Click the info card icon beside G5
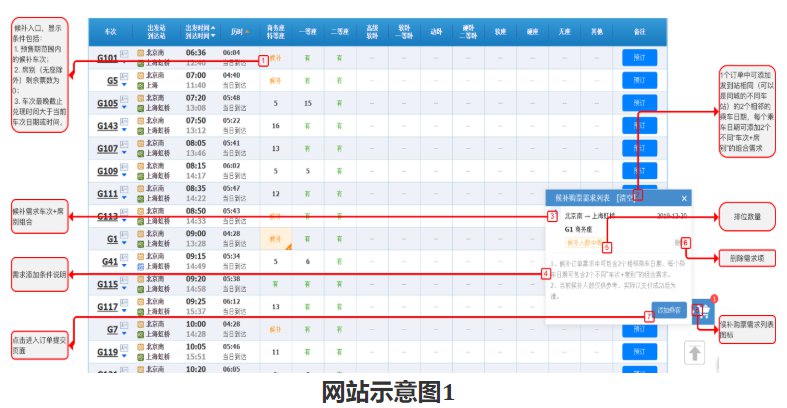The height and width of the screenshot is (408, 787). point(124,76)
